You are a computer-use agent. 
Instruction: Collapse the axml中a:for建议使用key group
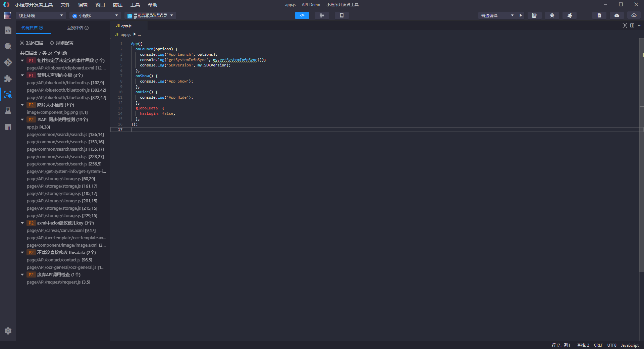pos(22,223)
